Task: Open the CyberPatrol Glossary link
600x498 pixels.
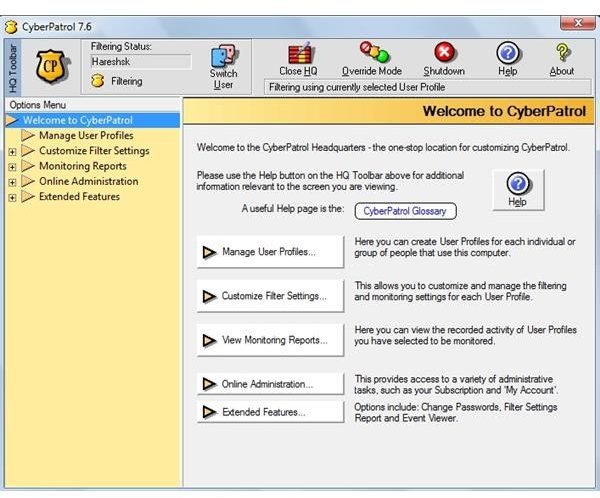Action: (x=406, y=211)
